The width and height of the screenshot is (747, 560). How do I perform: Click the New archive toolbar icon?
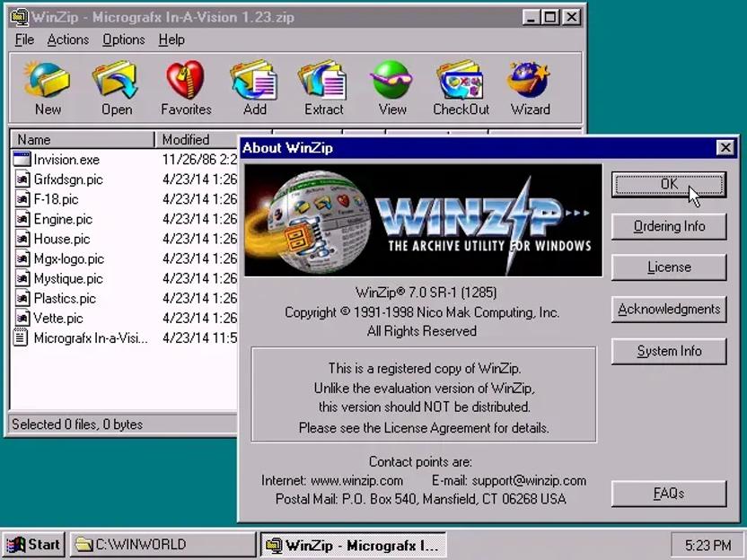(x=48, y=80)
